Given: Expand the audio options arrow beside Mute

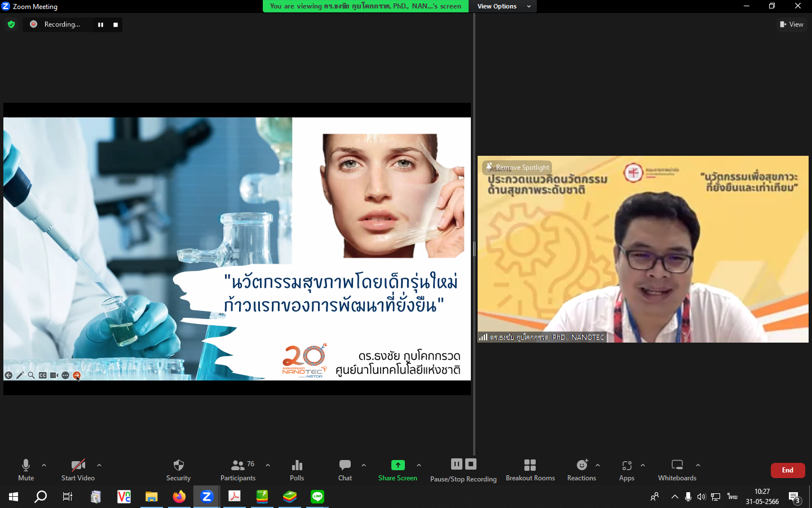Looking at the screenshot, I should 44,465.
